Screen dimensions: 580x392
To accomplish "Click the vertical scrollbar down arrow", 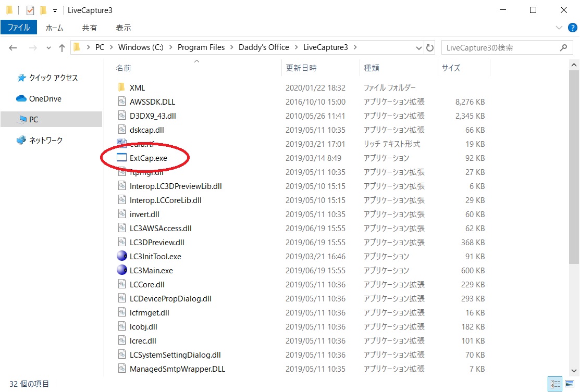I will (x=574, y=371).
